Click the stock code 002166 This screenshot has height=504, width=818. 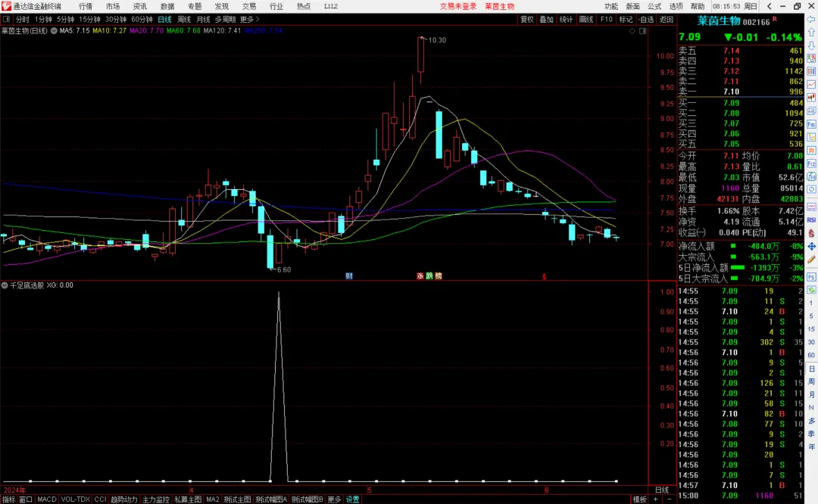pyautogui.click(x=757, y=22)
